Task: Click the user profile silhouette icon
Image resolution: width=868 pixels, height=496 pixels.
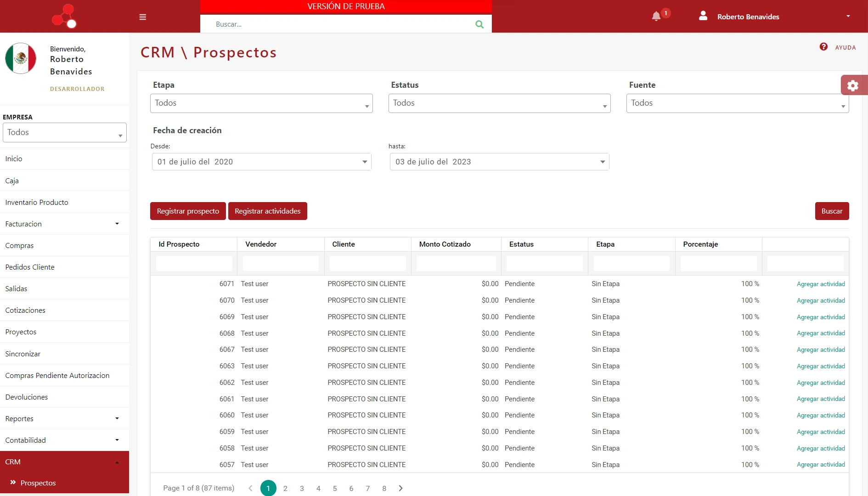Action: point(703,16)
